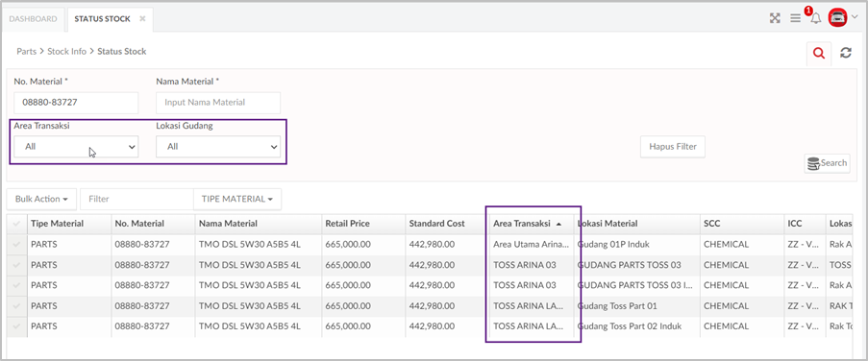
Task: Click the Search button
Action: 827,163
